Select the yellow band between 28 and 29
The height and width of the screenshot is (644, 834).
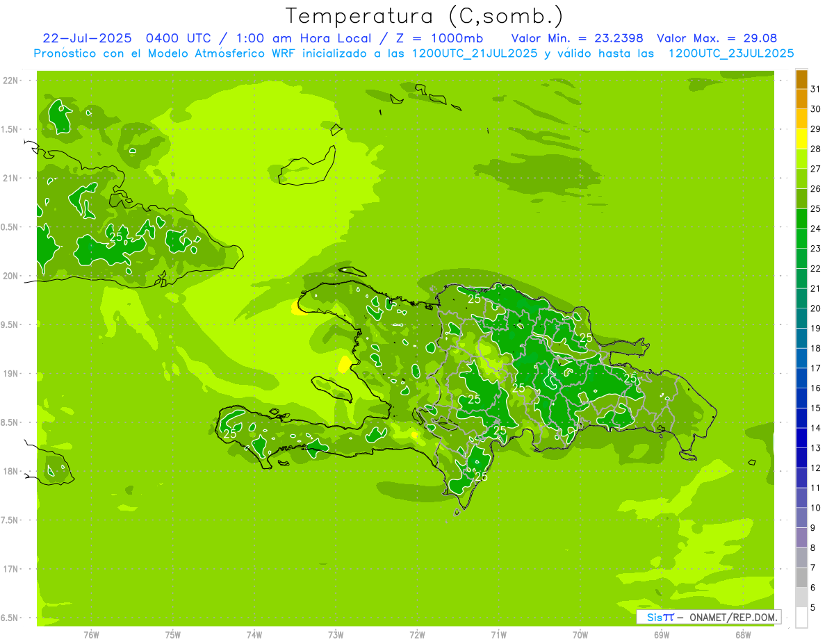click(801, 140)
